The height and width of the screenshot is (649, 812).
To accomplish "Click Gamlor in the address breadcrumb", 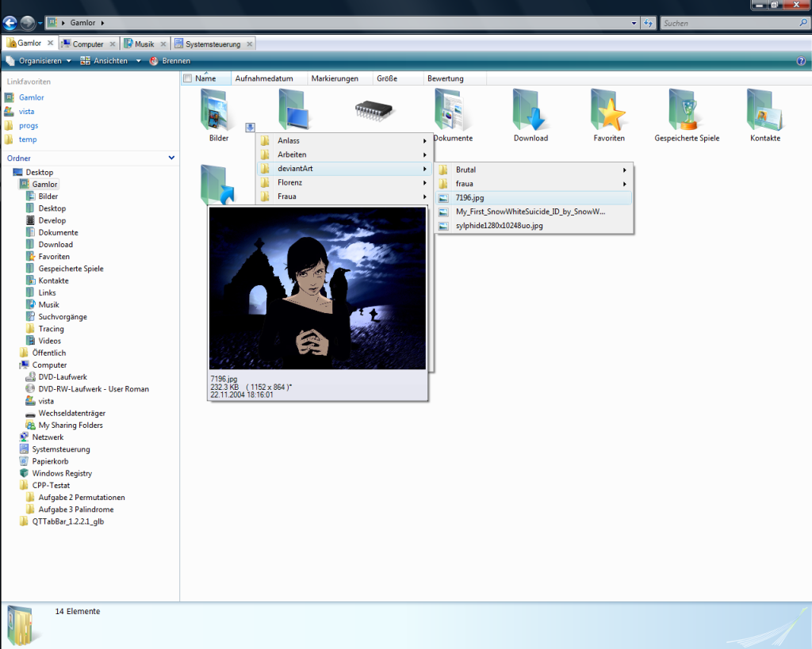I will click(x=82, y=23).
